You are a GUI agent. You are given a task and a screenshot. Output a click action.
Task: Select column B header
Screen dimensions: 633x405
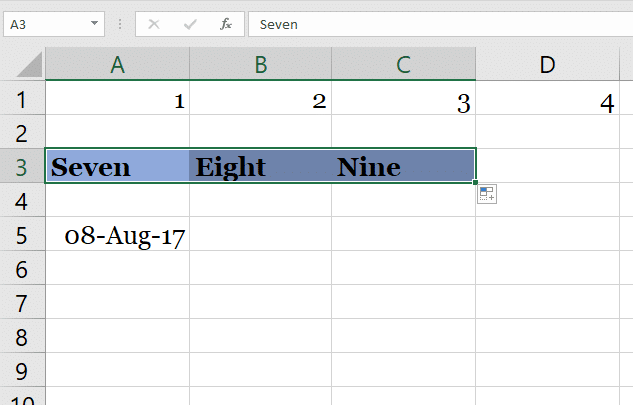[261, 65]
